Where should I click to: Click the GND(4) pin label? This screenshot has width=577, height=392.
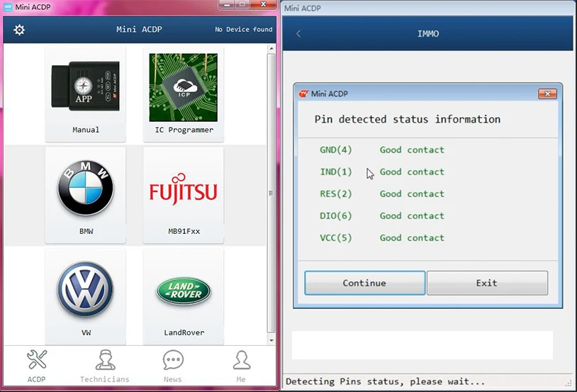pyautogui.click(x=335, y=150)
